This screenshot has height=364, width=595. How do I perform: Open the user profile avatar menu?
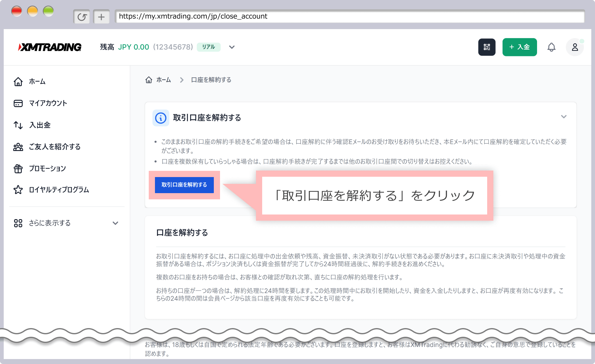coord(575,47)
